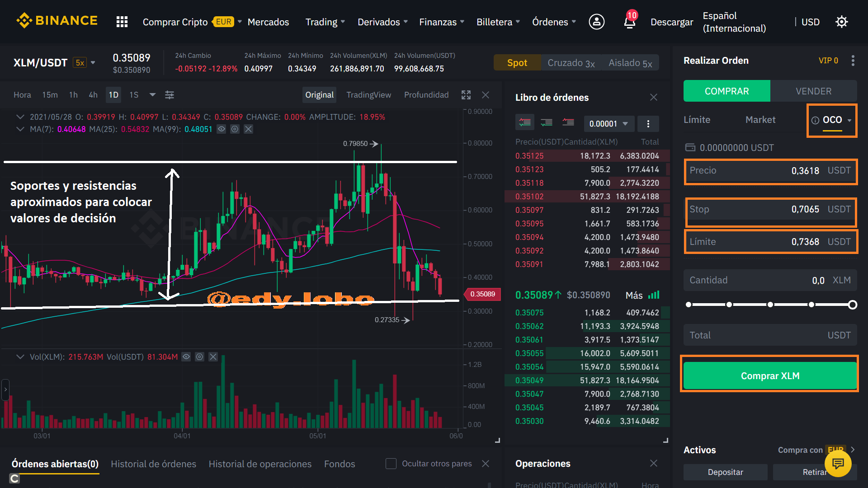
Task: Show both buy and sell orders view
Action: pos(525,122)
